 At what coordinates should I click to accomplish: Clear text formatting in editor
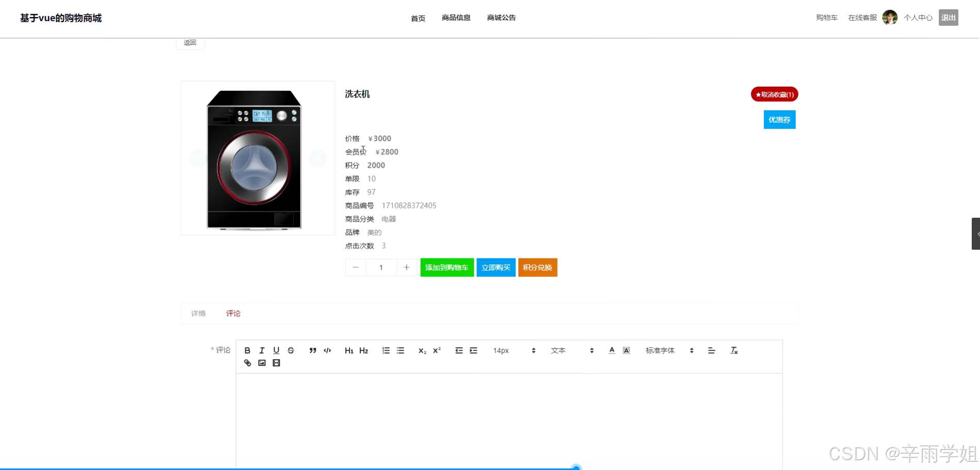(x=734, y=350)
